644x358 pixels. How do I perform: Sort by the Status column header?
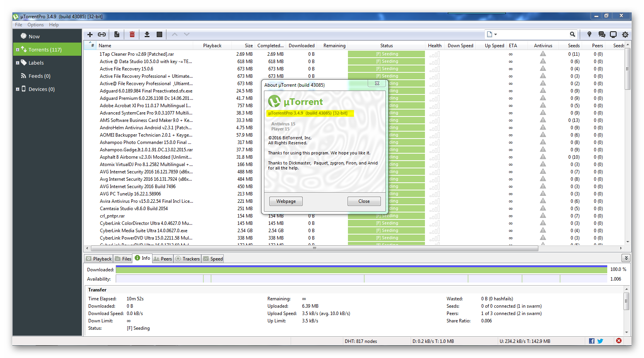(x=386, y=46)
